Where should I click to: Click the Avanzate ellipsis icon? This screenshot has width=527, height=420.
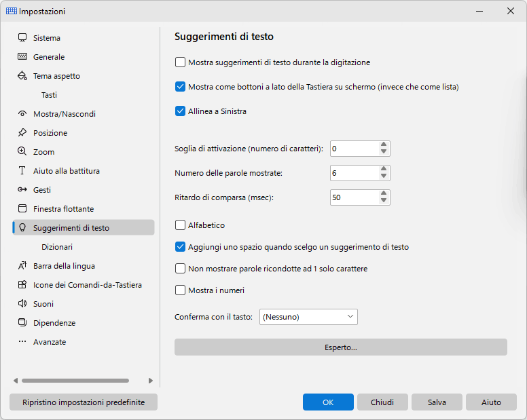point(22,341)
